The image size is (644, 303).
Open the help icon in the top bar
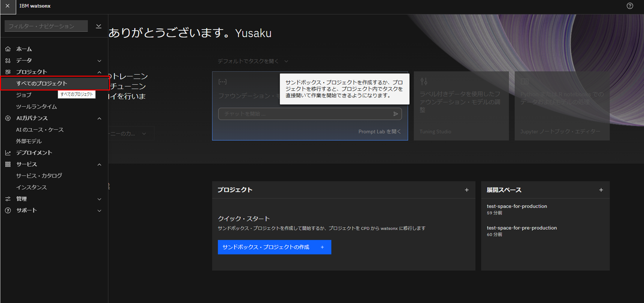(630, 6)
